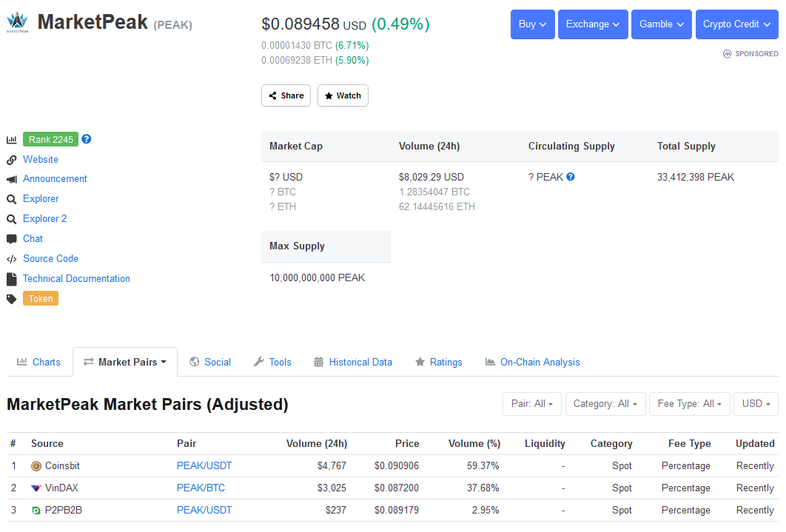Expand the Gamble dropdown

[x=662, y=24]
